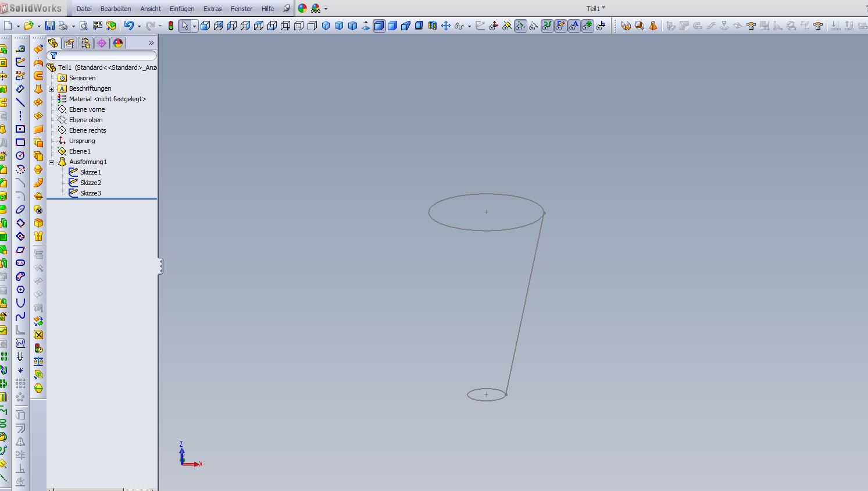Switch to the DimXpertManager tab

102,43
